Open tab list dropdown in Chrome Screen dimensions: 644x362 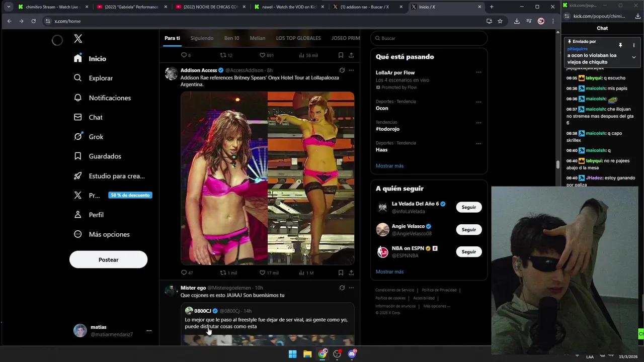[x=9, y=7]
